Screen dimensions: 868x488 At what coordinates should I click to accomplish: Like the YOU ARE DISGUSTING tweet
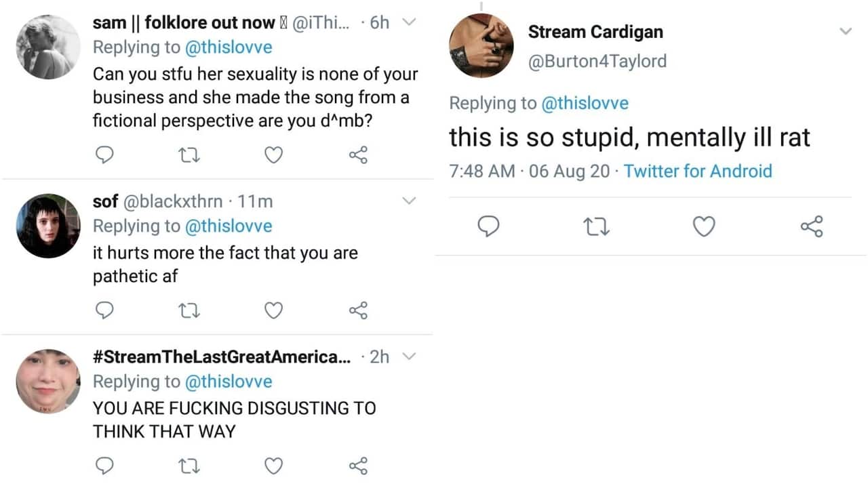(273, 466)
